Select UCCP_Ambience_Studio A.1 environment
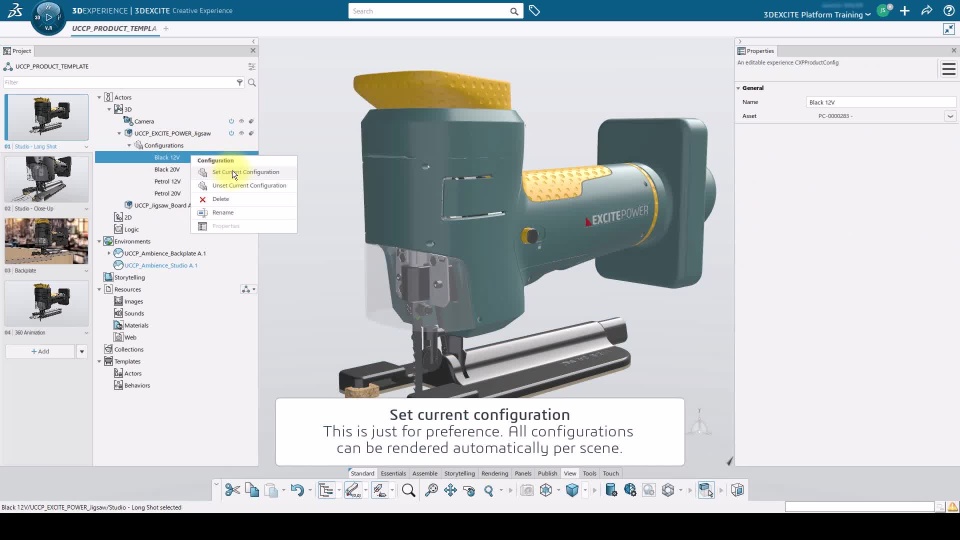 coord(160,265)
